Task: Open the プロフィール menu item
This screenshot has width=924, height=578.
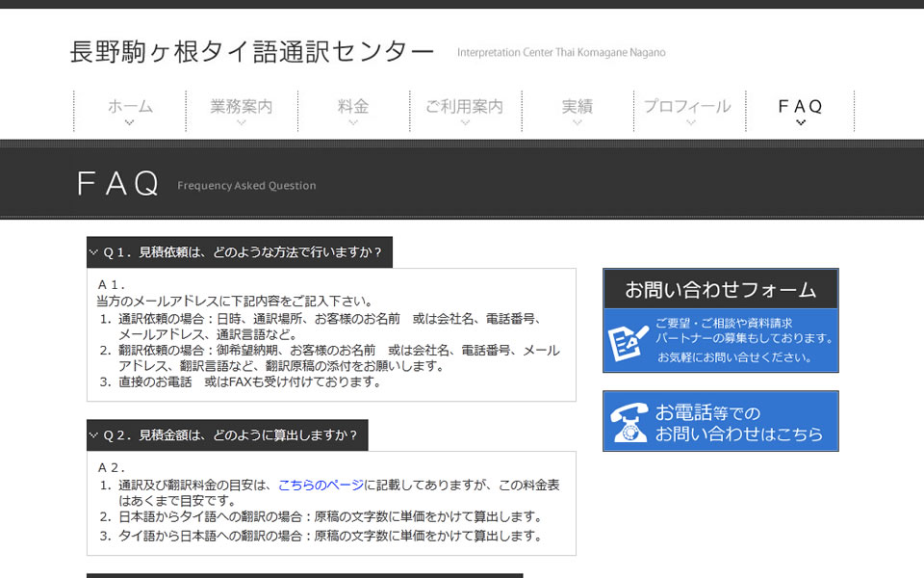Action: [x=687, y=106]
